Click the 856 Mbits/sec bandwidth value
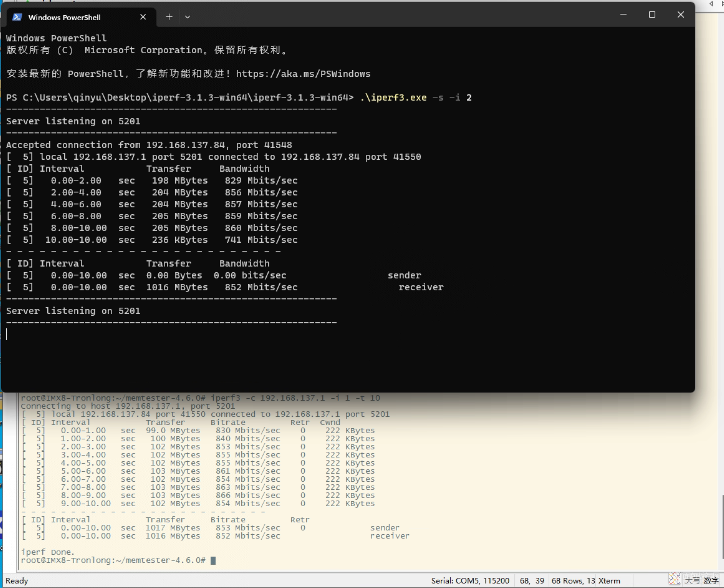 [261, 192]
